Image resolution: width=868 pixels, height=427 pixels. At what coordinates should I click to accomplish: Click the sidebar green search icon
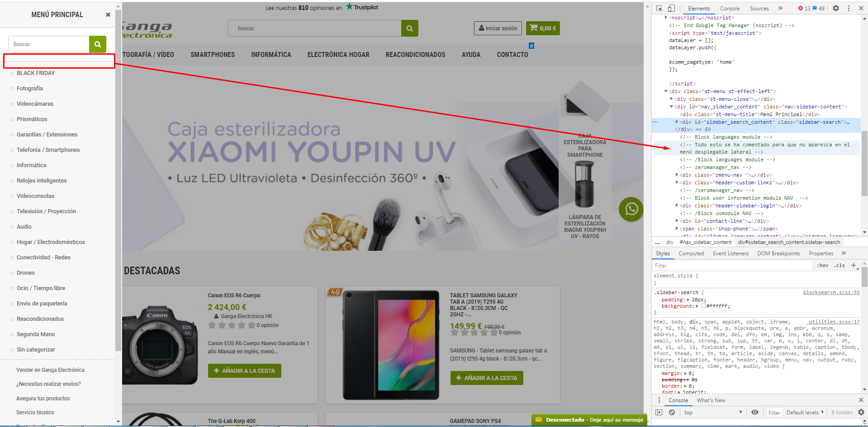coord(98,44)
